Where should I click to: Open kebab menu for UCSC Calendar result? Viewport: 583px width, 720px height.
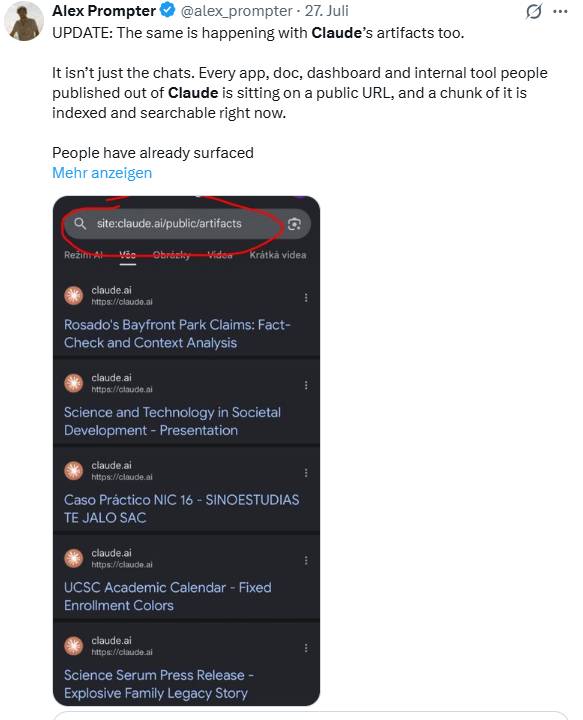pos(306,561)
